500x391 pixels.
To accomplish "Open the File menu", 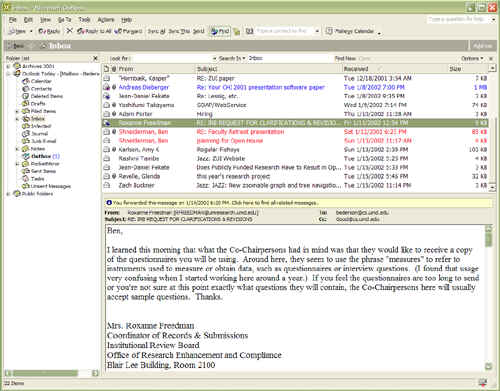I will click(x=13, y=20).
